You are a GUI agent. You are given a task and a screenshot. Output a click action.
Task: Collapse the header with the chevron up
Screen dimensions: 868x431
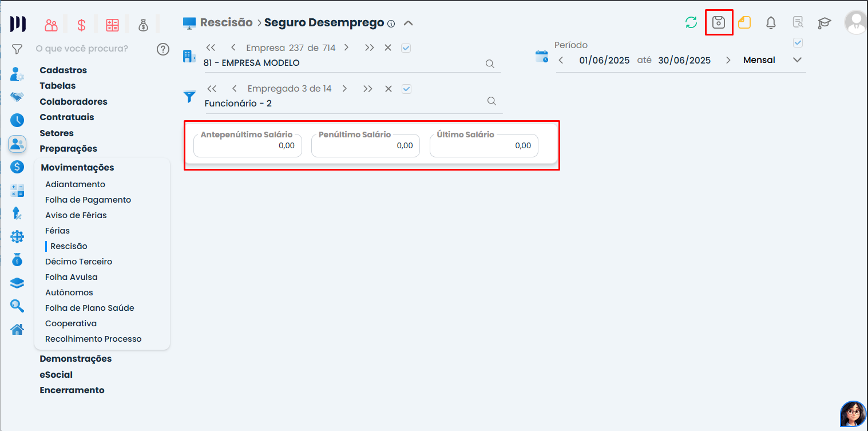pyautogui.click(x=408, y=23)
